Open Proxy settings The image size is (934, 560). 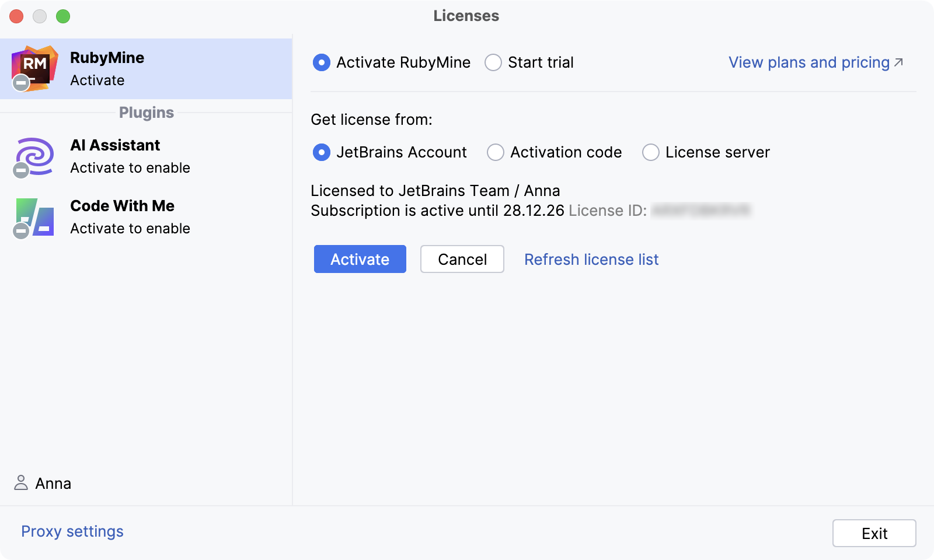pos(72,531)
